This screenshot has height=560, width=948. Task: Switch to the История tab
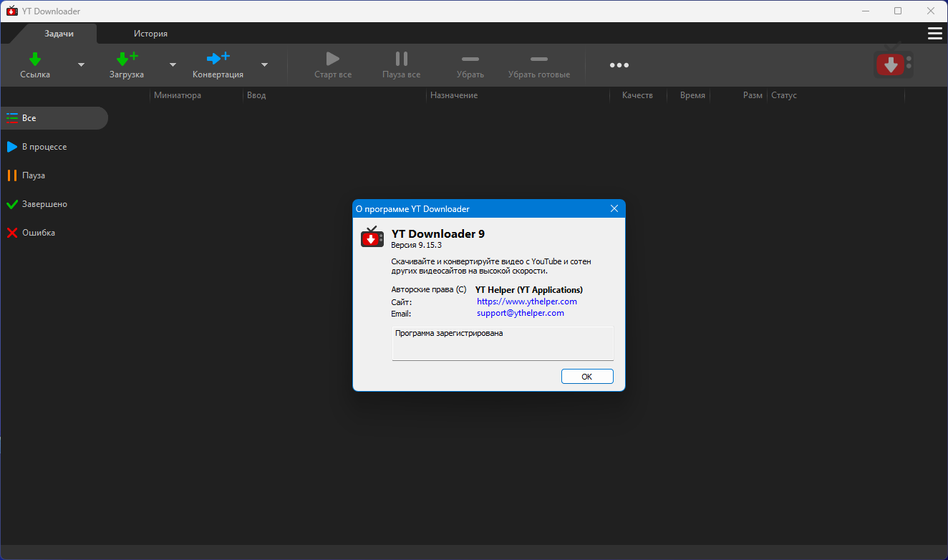(150, 34)
